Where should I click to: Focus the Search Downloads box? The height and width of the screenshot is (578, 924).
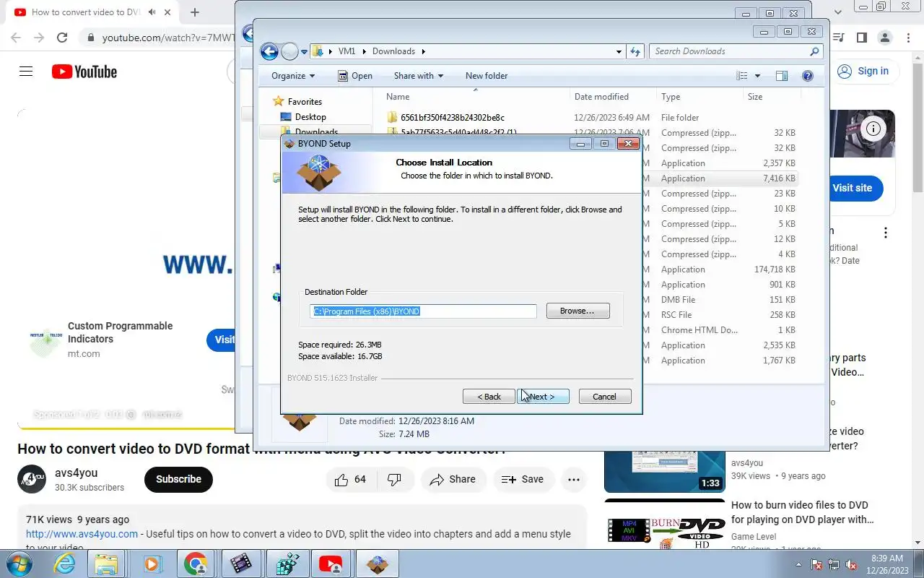pyautogui.click(x=736, y=51)
